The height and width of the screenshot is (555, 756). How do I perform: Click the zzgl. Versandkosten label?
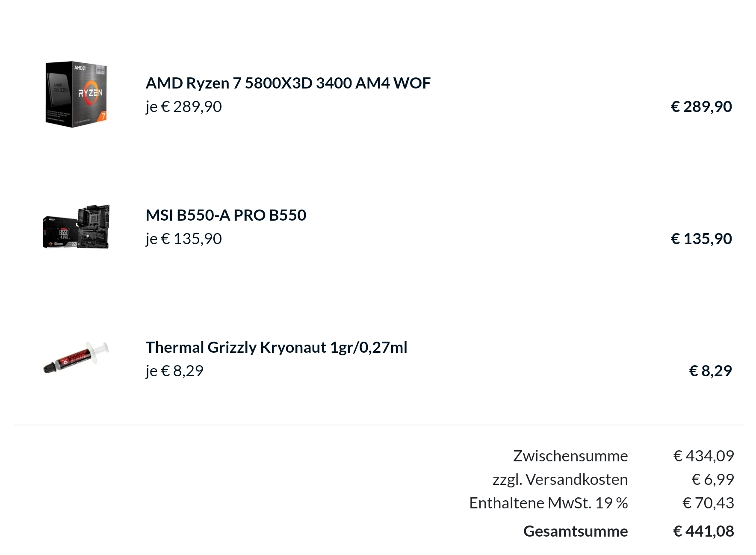560,479
